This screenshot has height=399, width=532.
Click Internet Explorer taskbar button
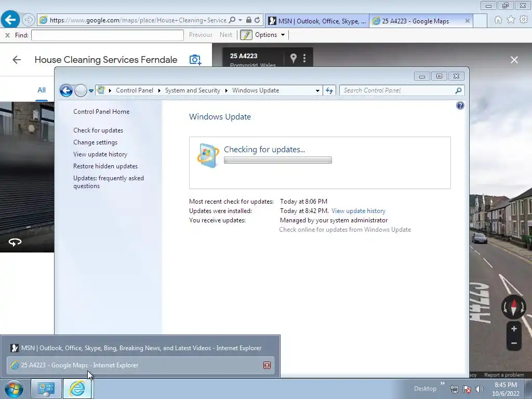click(77, 389)
